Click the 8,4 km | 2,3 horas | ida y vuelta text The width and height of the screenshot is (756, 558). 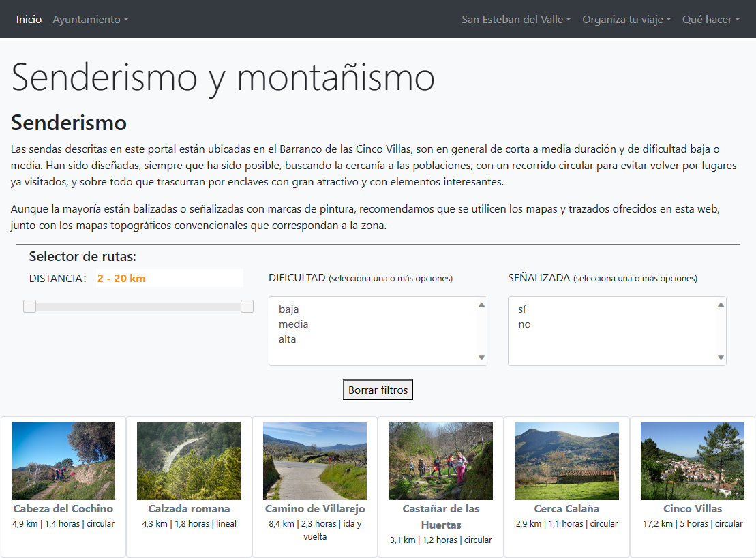click(x=315, y=530)
